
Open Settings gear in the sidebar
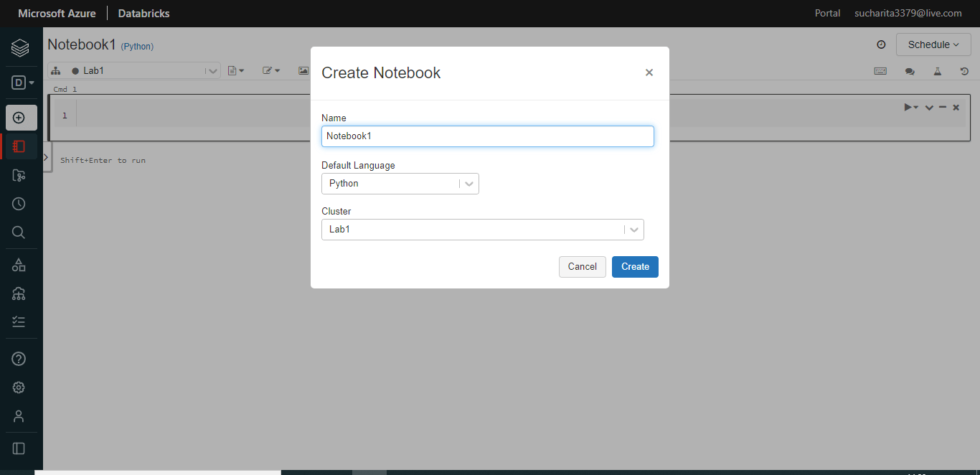[x=19, y=387]
